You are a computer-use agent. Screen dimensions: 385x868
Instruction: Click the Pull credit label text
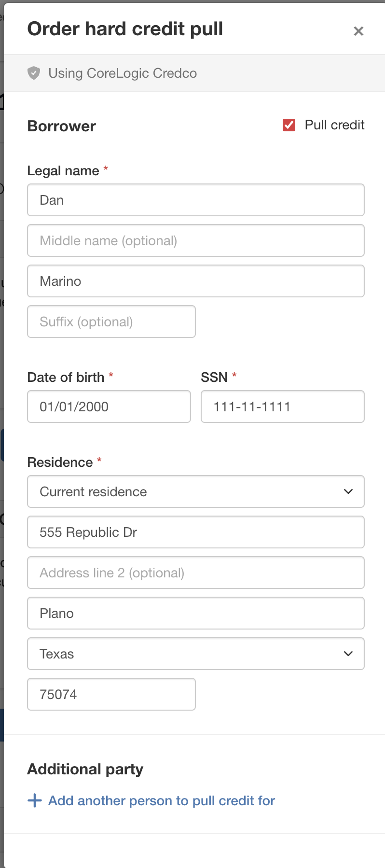334,125
